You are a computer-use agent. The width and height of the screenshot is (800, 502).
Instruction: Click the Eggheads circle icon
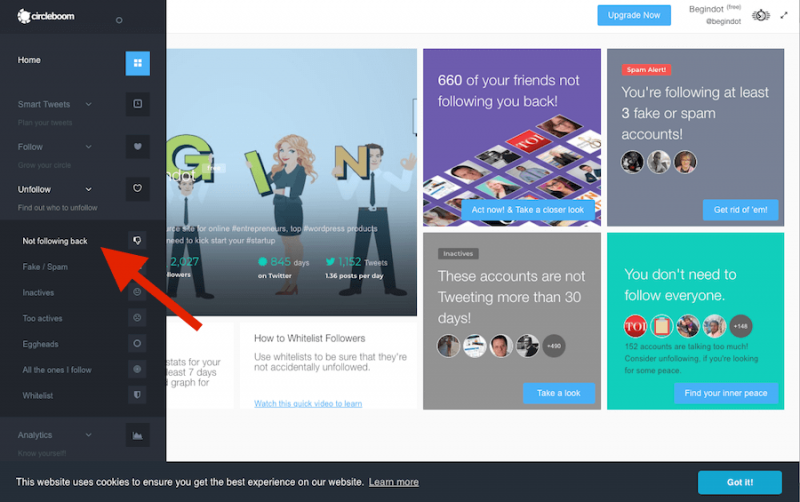coord(137,343)
